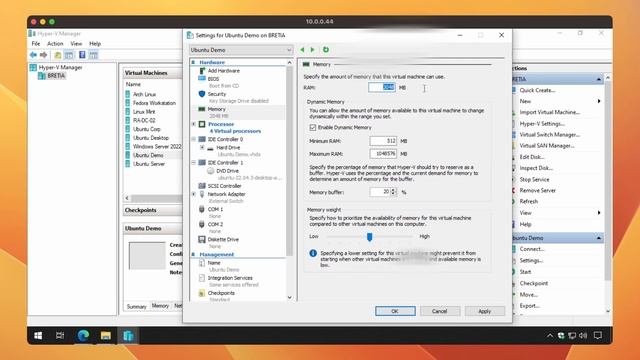Expand the Network Adapter node

pos(194,194)
